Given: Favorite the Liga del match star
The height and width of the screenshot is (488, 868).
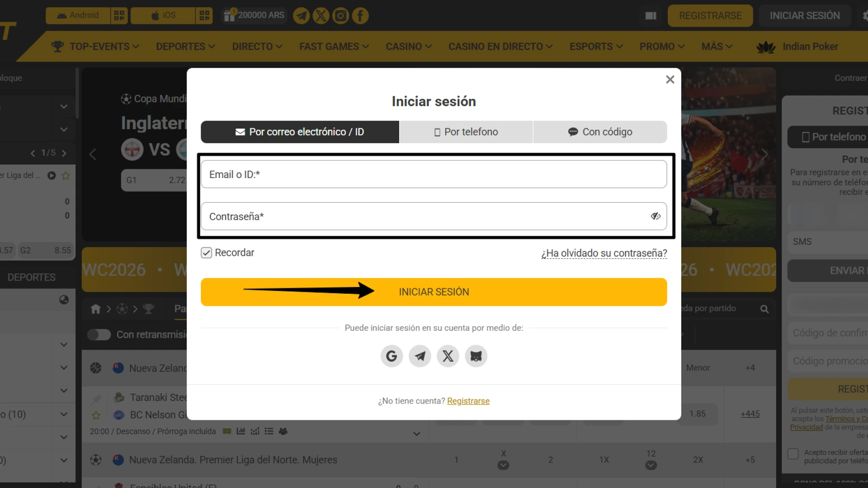Looking at the screenshot, I should tap(66, 175).
